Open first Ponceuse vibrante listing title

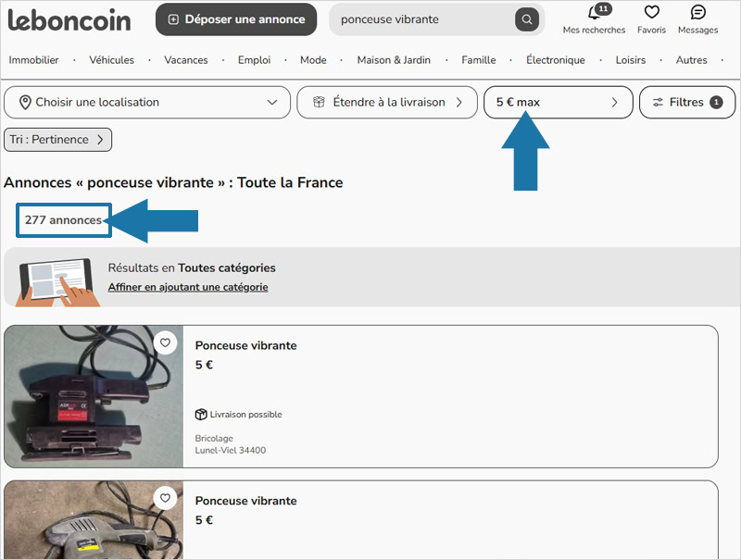(x=245, y=345)
